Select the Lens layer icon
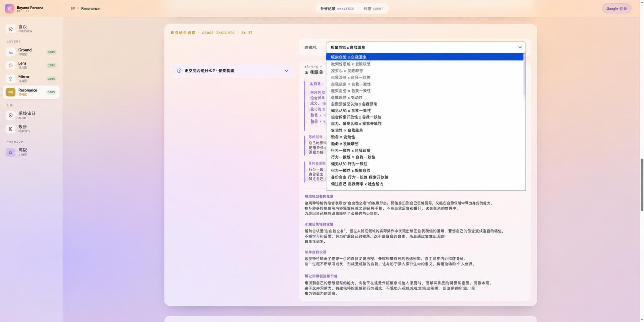 pyautogui.click(x=11, y=65)
